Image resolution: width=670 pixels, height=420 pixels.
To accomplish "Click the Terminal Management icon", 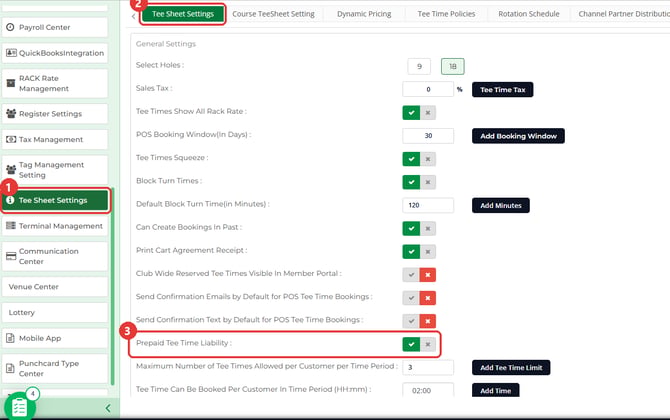I will tap(11, 226).
